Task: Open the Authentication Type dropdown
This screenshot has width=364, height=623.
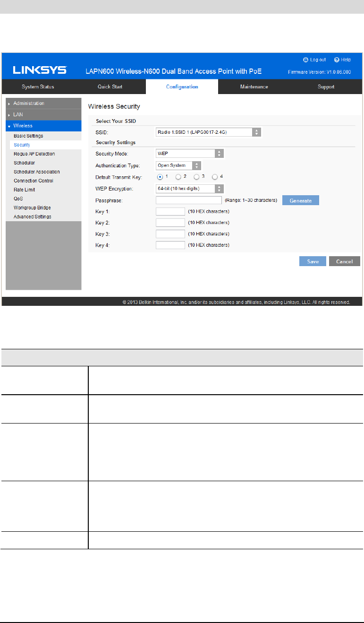Action: (178, 165)
